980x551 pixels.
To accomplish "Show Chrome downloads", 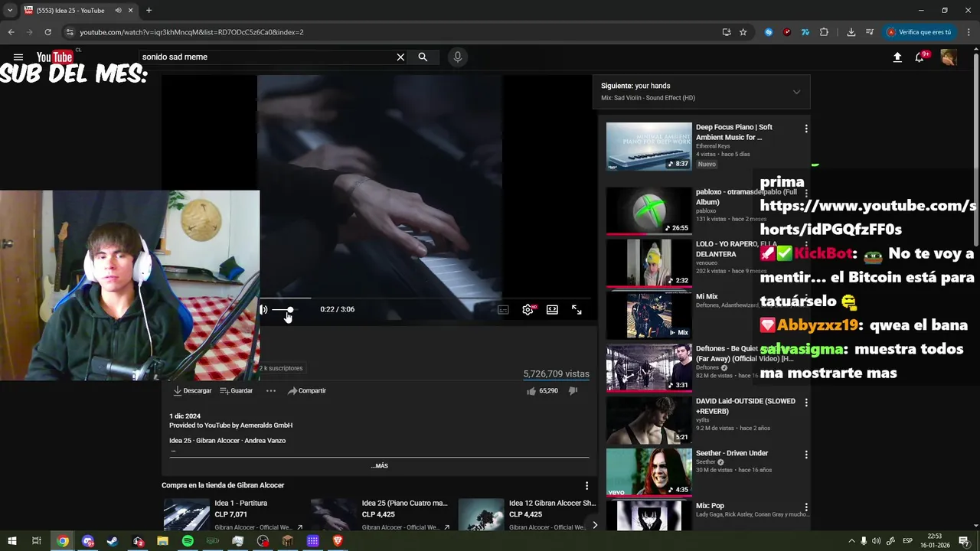I will coord(851,32).
